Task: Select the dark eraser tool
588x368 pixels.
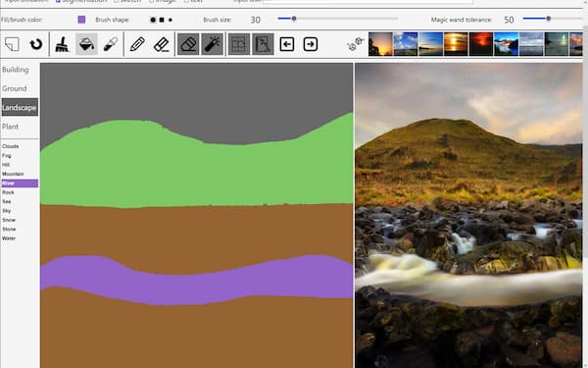Action: (188, 44)
